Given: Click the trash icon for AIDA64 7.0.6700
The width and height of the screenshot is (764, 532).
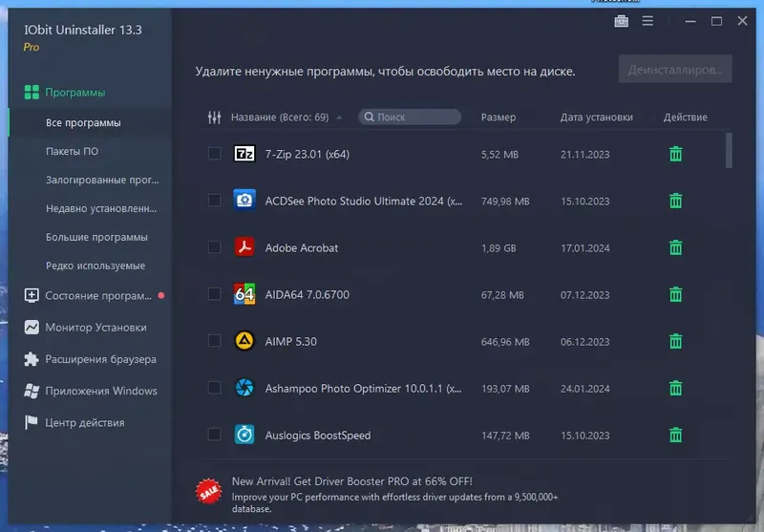Looking at the screenshot, I should coord(675,294).
